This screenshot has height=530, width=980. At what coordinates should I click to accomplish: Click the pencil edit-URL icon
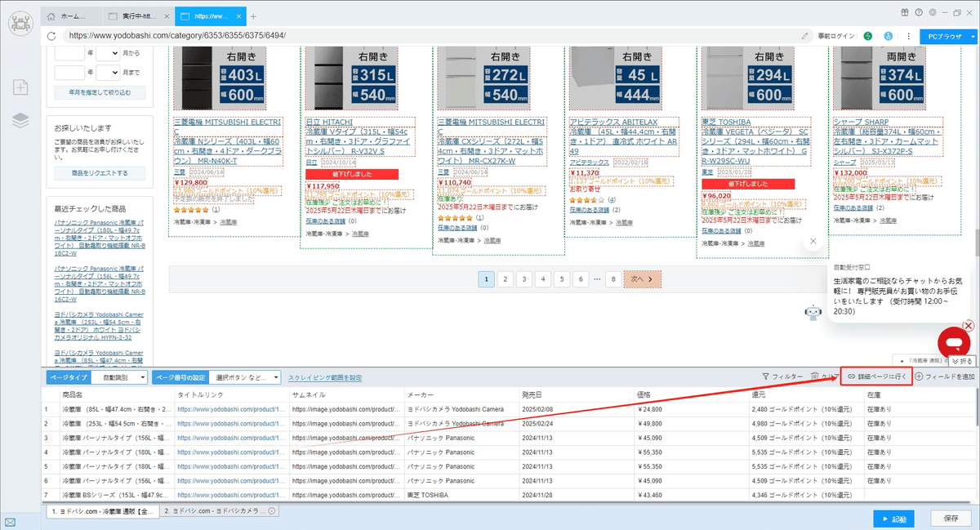tap(805, 36)
